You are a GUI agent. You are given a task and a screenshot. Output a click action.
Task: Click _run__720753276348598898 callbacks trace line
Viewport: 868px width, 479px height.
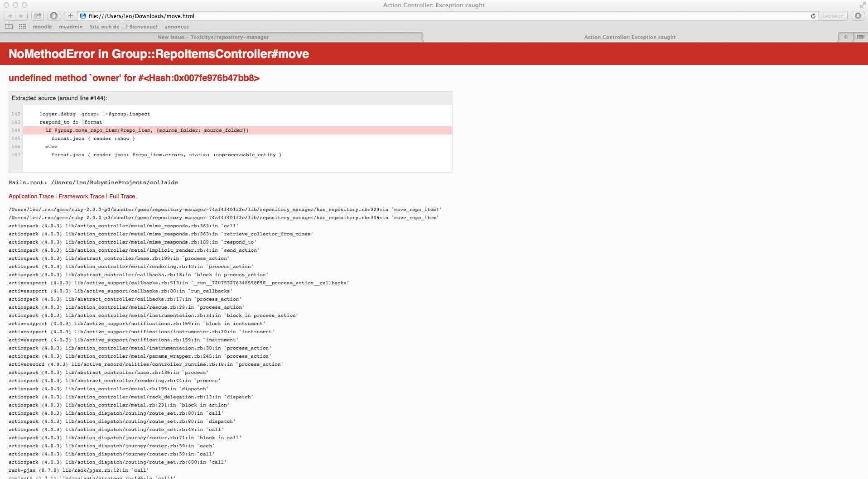coord(179,283)
